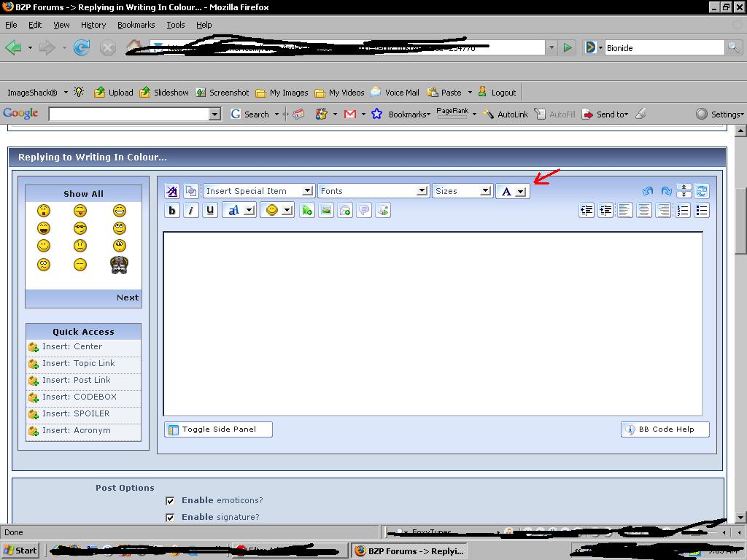Screen dimensions: 747x560
Task: Click the insert email link icon
Action: click(x=345, y=210)
